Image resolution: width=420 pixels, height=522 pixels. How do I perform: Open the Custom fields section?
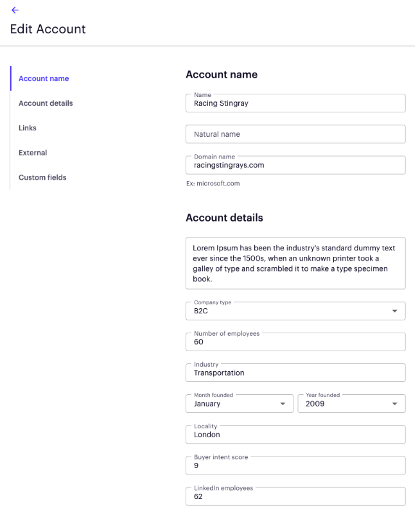[x=42, y=177]
